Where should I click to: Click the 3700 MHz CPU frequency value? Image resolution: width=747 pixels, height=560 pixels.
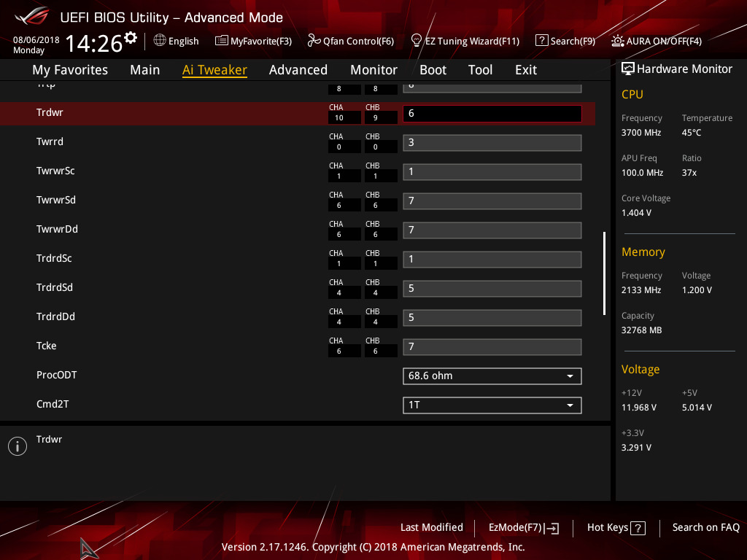(640, 133)
